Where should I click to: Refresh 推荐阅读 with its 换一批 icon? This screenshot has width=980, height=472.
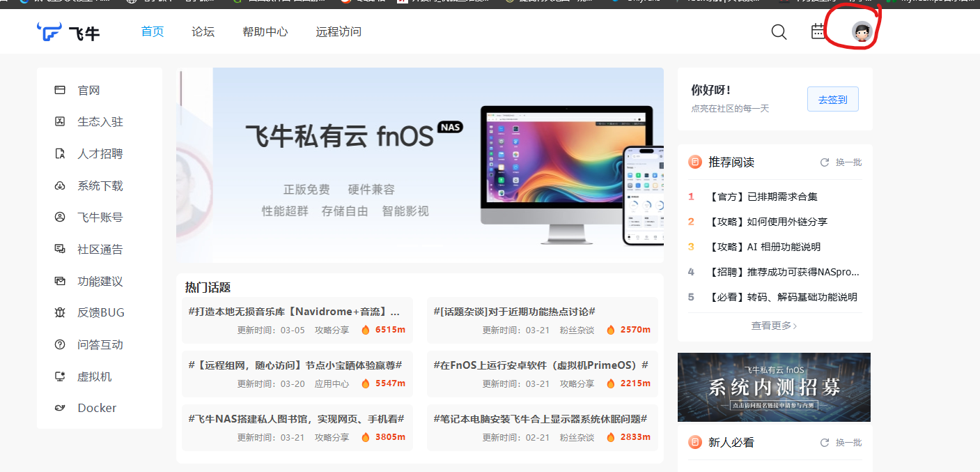coord(825,162)
